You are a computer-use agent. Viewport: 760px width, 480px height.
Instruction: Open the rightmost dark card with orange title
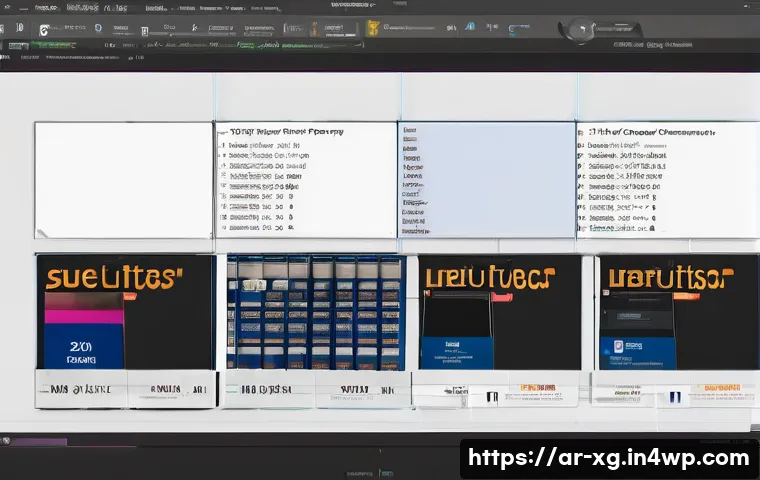679,312
